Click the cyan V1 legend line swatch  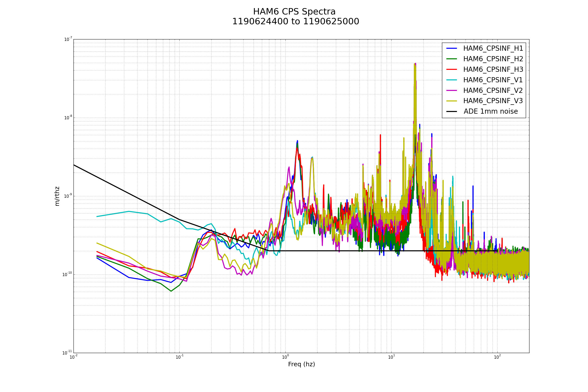click(x=452, y=80)
